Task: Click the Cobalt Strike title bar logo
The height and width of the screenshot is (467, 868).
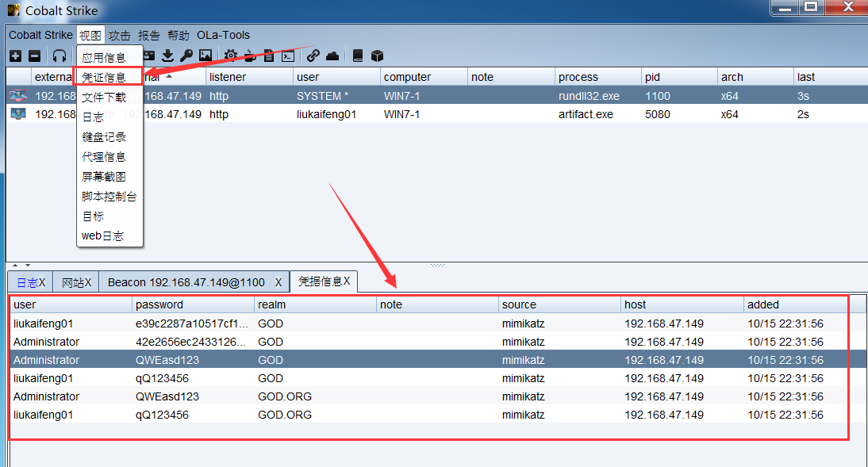Action: point(13,10)
